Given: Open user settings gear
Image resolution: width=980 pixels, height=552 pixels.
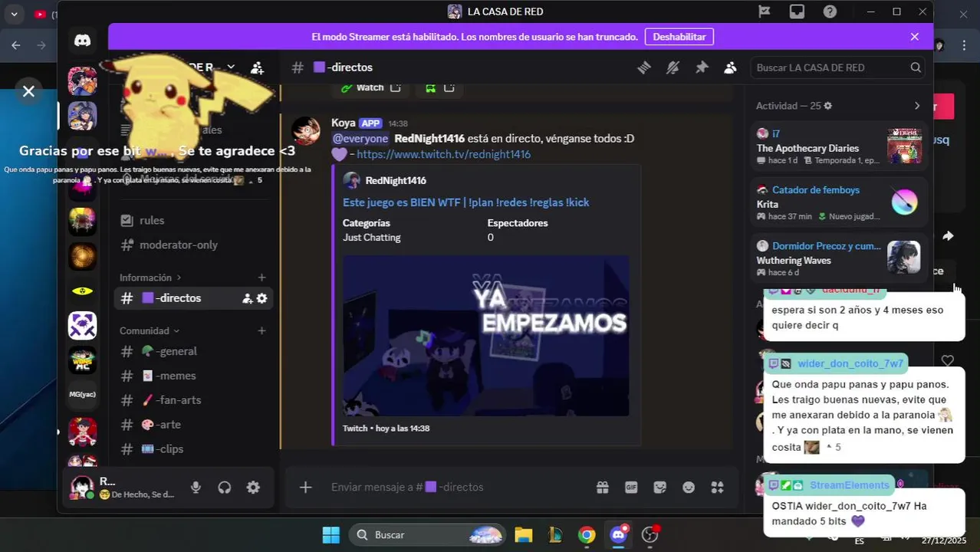Looking at the screenshot, I should (253, 488).
